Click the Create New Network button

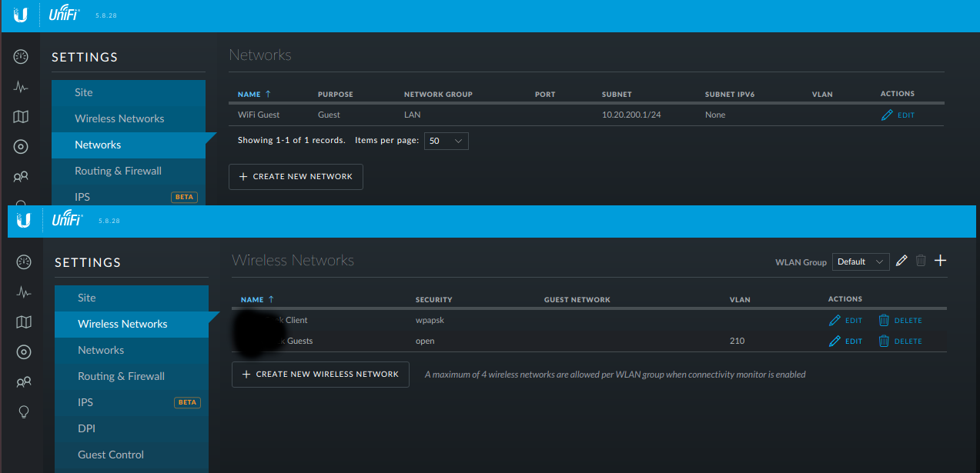296,177
